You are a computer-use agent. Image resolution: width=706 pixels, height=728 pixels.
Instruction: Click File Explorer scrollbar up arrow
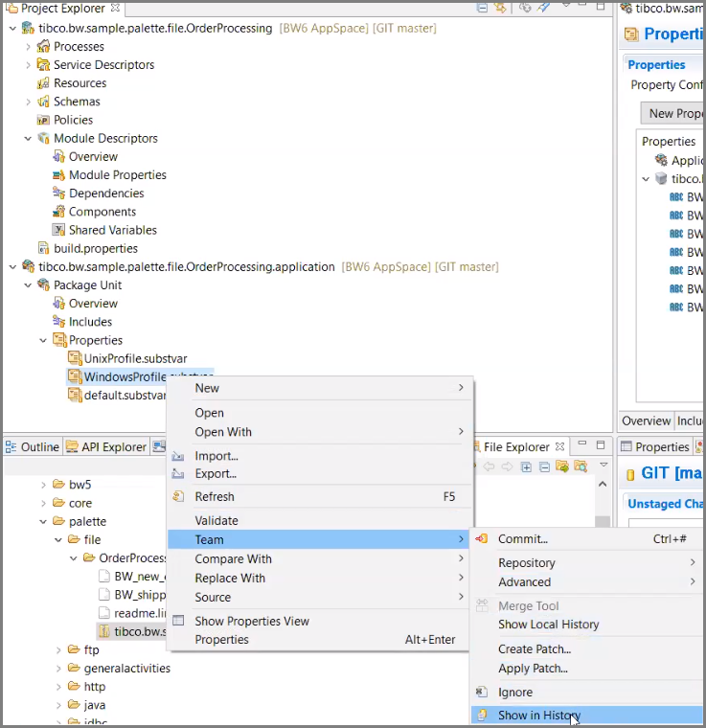603,484
